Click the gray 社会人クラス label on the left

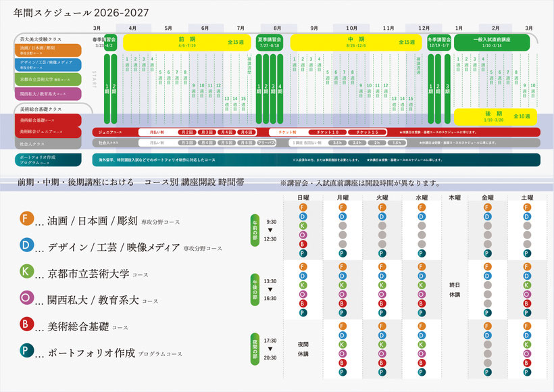coord(48,144)
